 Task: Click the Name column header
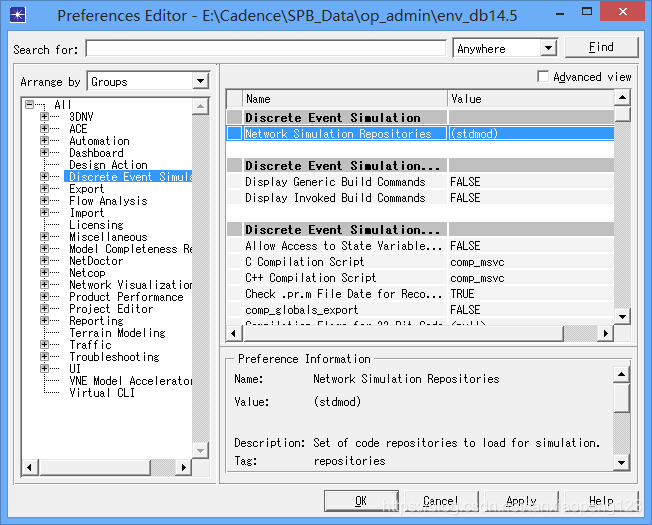[345, 99]
